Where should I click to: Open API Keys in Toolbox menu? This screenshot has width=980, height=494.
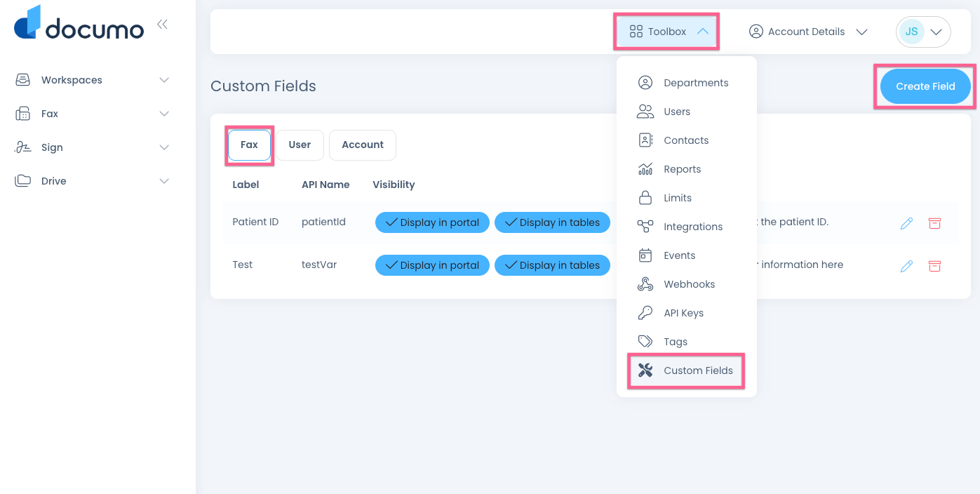[x=683, y=313]
